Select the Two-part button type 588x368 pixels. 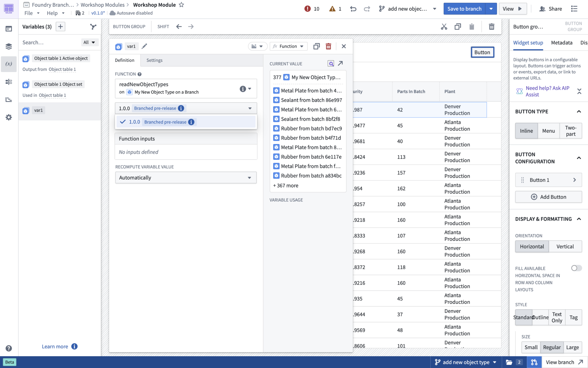571,131
